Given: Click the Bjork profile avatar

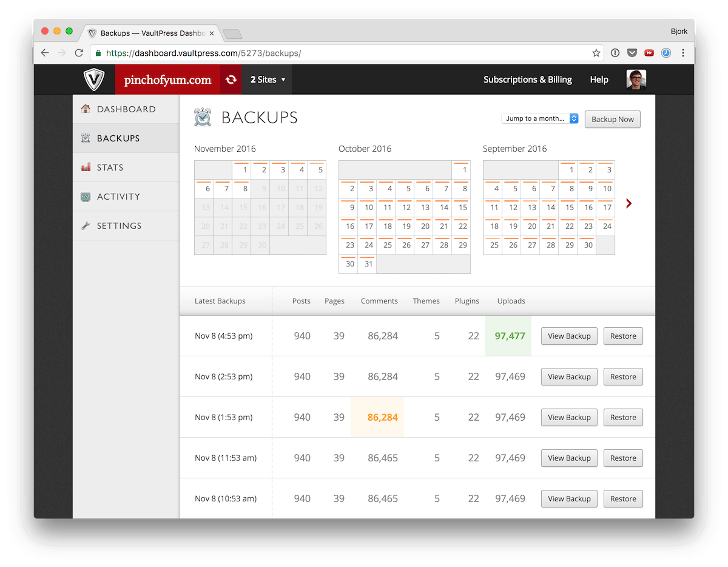Looking at the screenshot, I should click(x=636, y=80).
